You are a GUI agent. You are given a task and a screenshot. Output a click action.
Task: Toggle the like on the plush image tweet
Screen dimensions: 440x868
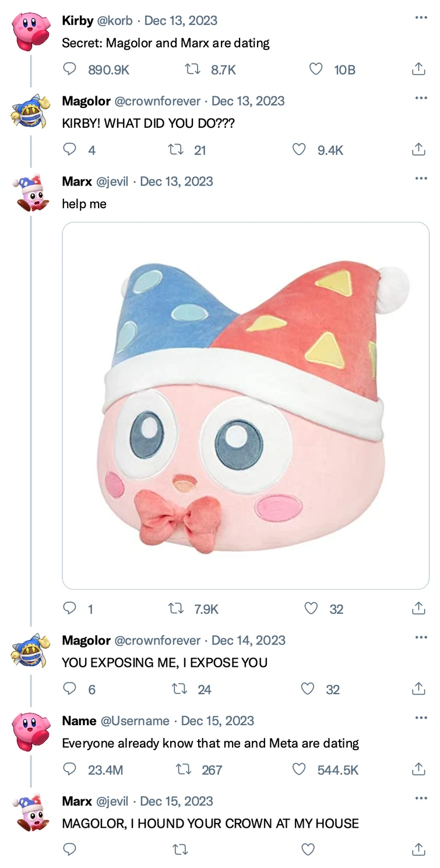309,609
